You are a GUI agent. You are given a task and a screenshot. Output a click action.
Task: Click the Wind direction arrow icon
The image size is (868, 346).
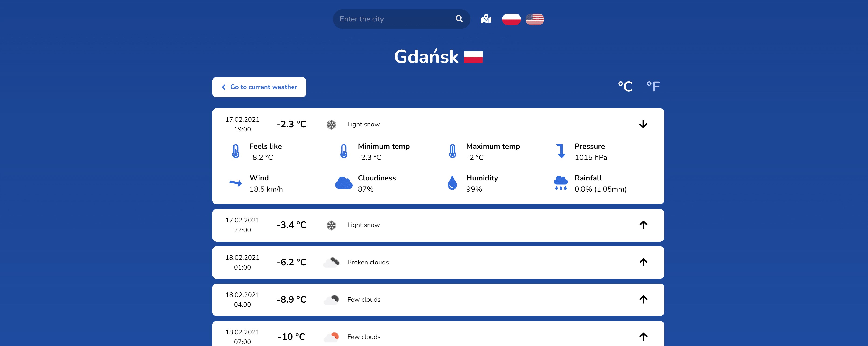[235, 183]
